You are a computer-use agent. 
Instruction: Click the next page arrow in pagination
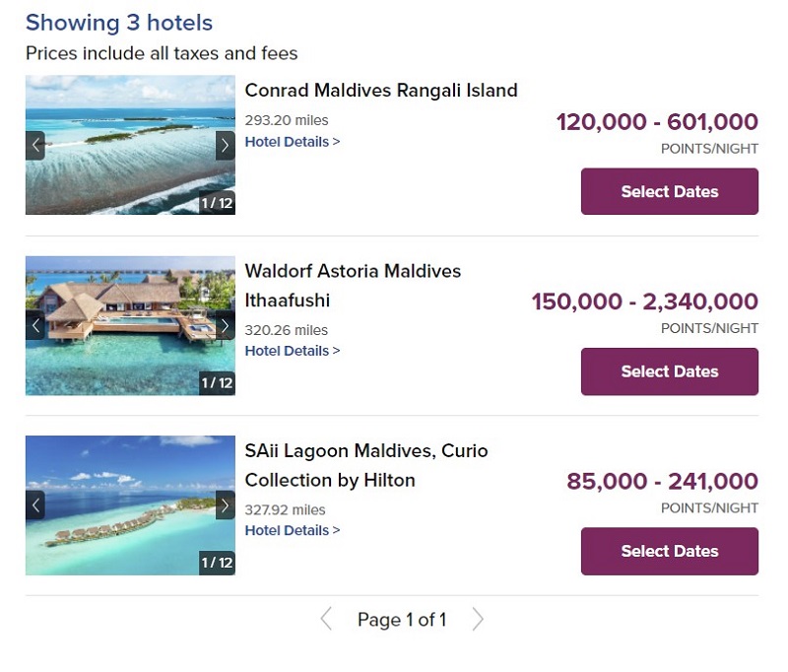pos(478,619)
